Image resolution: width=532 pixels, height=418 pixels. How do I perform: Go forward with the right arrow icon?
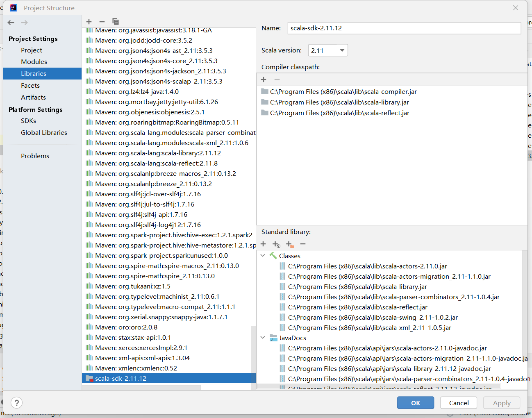click(25, 23)
